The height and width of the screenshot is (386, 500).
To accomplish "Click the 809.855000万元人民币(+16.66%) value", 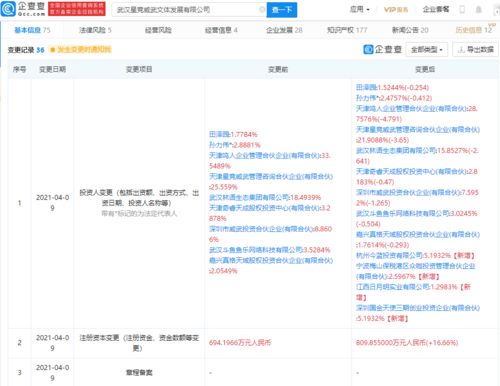I will pos(407,343).
